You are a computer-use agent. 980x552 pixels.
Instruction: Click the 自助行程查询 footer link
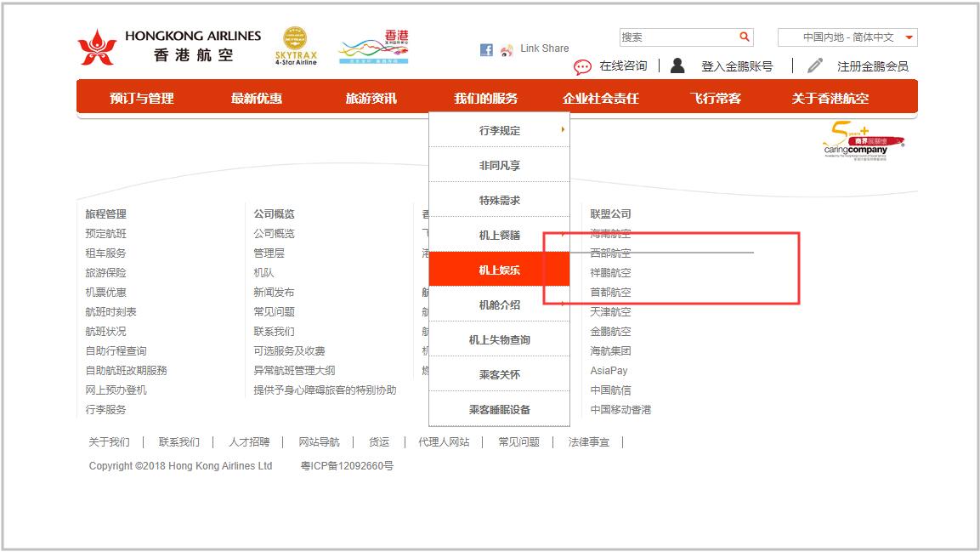[116, 350]
